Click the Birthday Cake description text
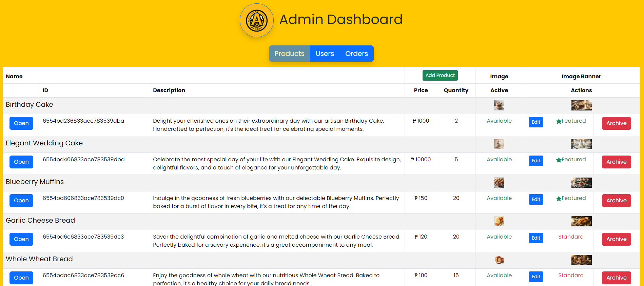 coord(269,125)
